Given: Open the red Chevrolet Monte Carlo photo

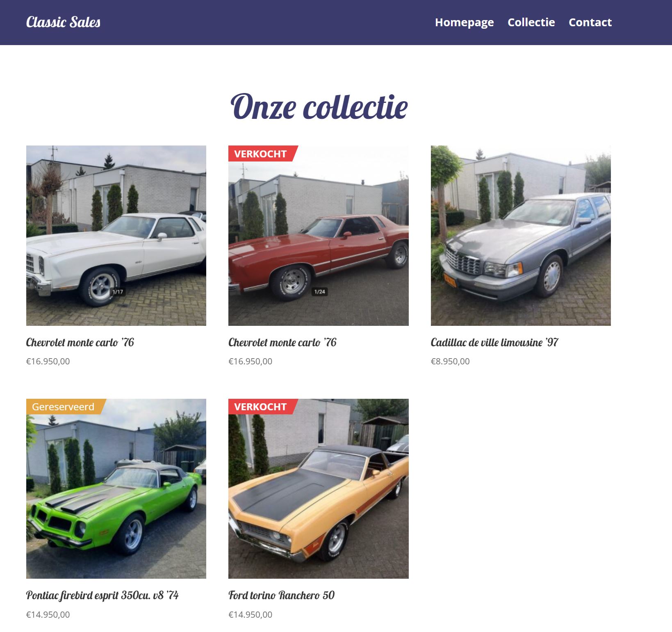Looking at the screenshot, I should pos(319,236).
